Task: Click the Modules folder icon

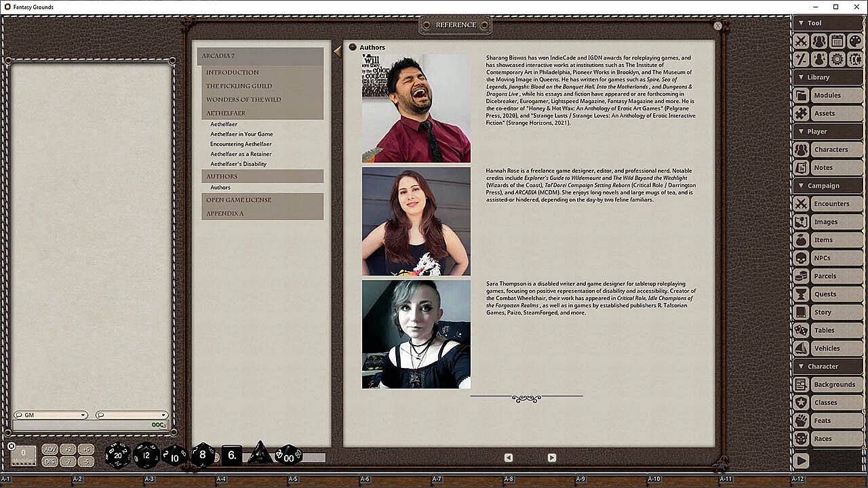Action: coord(801,96)
